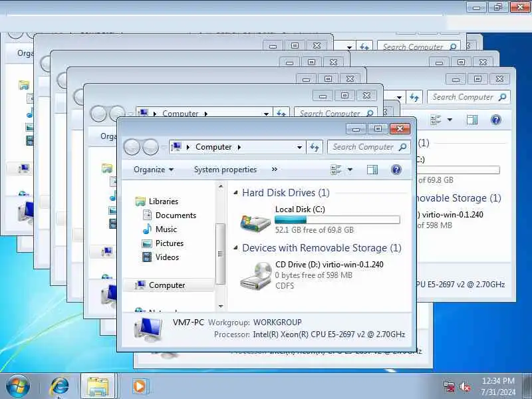
Task: Open the Start menu
Action: [18, 386]
